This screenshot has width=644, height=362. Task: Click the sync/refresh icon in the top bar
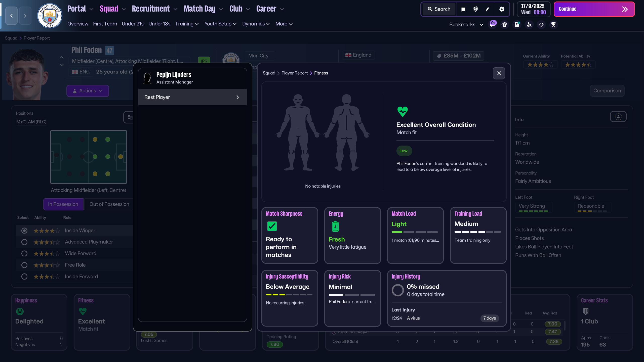click(541, 25)
